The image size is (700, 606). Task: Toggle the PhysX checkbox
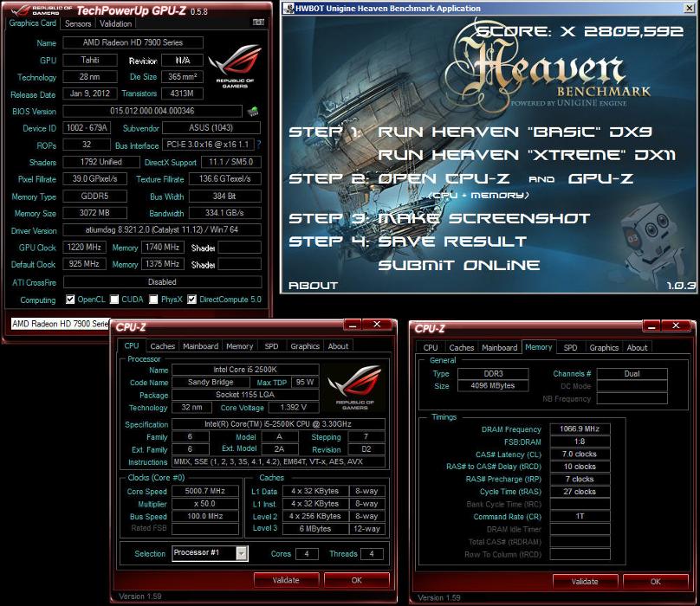(x=153, y=300)
